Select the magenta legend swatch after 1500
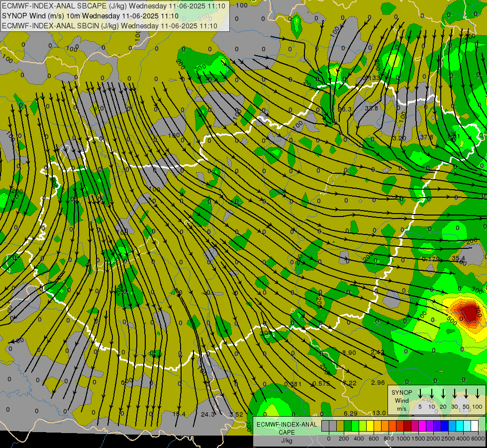 click(x=422, y=426)
